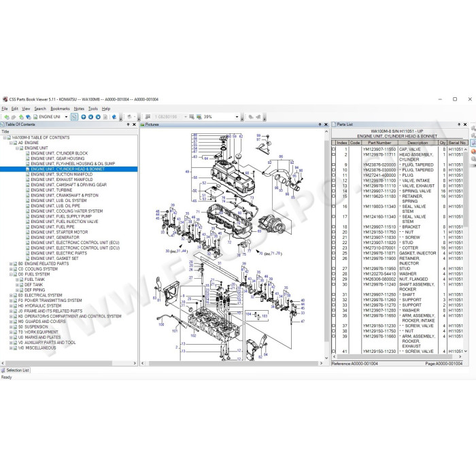Tick checkbox for index 11 PLUG row
This screenshot has width=476, height=476.
click(334, 175)
